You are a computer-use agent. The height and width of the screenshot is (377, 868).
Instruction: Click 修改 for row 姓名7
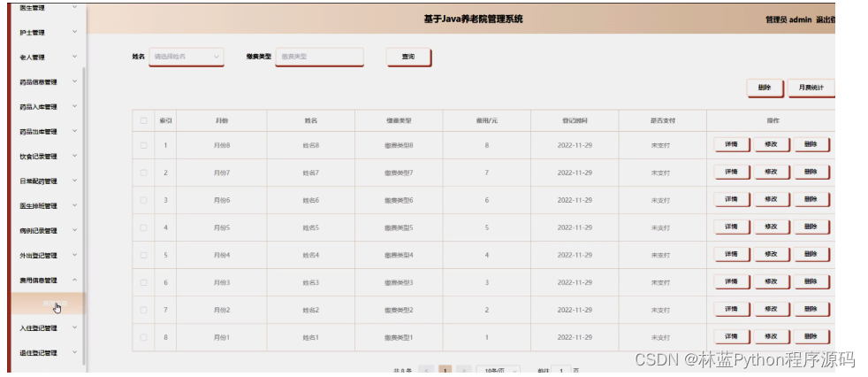771,173
